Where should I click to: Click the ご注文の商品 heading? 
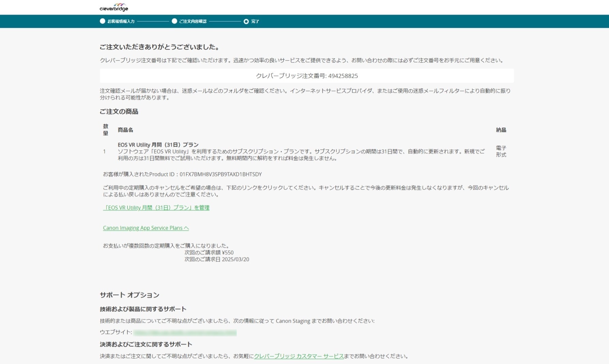119,112
